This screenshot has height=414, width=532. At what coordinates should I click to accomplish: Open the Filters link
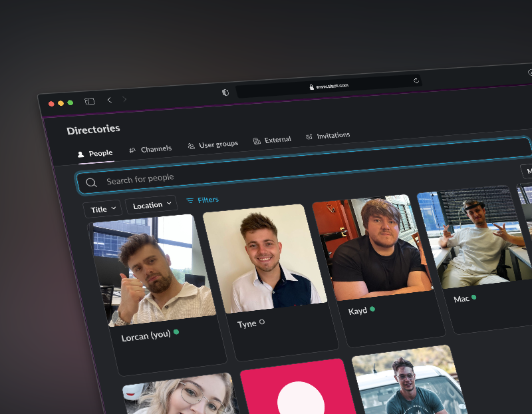pyautogui.click(x=203, y=200)
